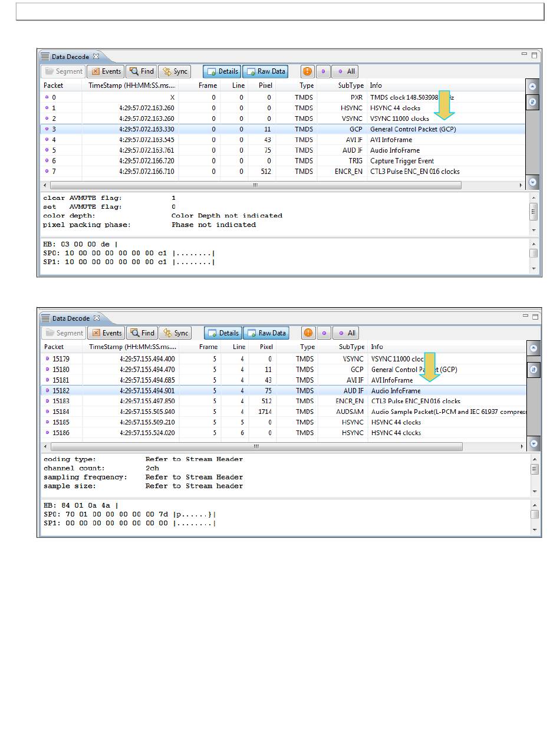Click the scroll-down round button in the lower packet table
Viewport: 560px width, 747px height.
coord(534,443)
